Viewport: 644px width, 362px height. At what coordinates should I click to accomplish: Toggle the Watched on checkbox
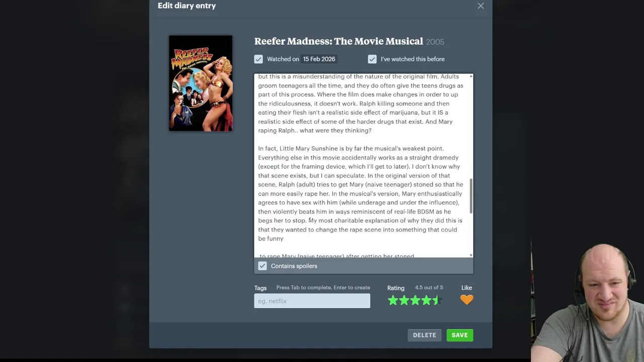(259, 59)
